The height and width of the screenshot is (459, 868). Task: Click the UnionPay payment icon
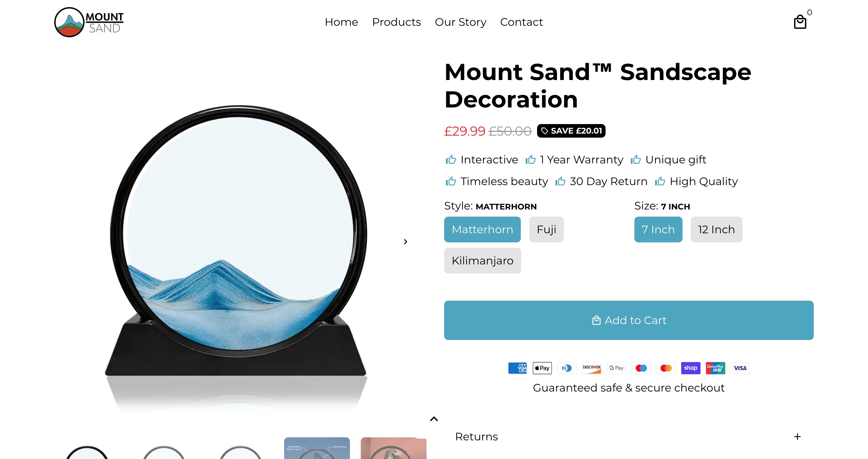(x=715, y=368)
